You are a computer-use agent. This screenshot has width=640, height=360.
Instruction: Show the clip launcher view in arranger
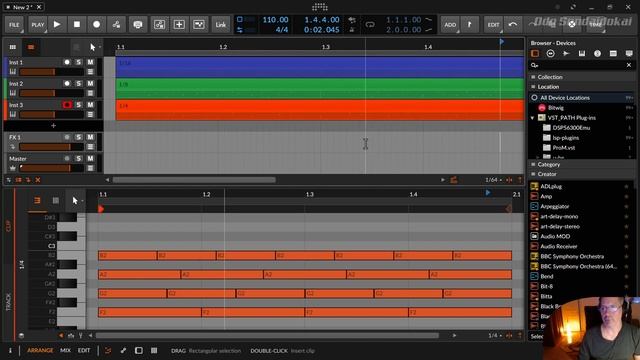[x=13, y=47]
